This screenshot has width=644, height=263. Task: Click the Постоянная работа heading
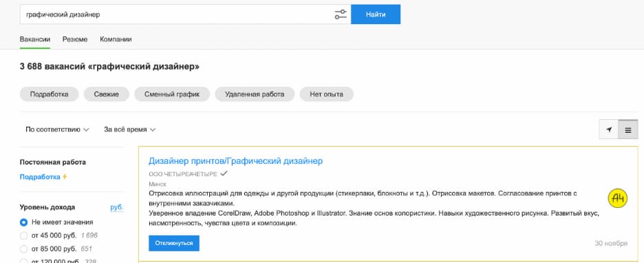(52, 162)
